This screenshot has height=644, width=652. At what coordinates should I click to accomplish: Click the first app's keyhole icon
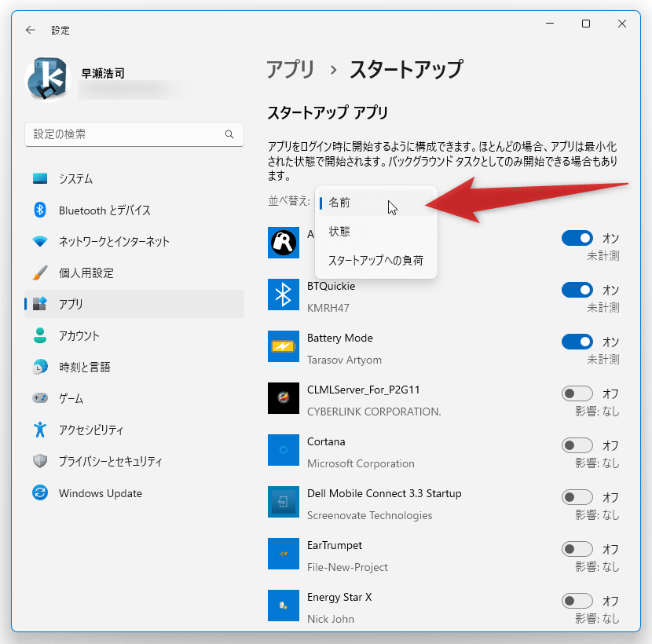tap(283, 243)
